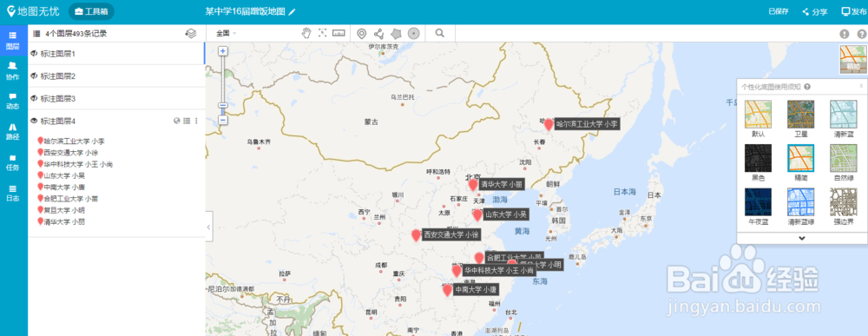The width and height of the screenshot is (868, 336).
Task: Select the 标注图层3 layer row
Action: tap(116, 98)
